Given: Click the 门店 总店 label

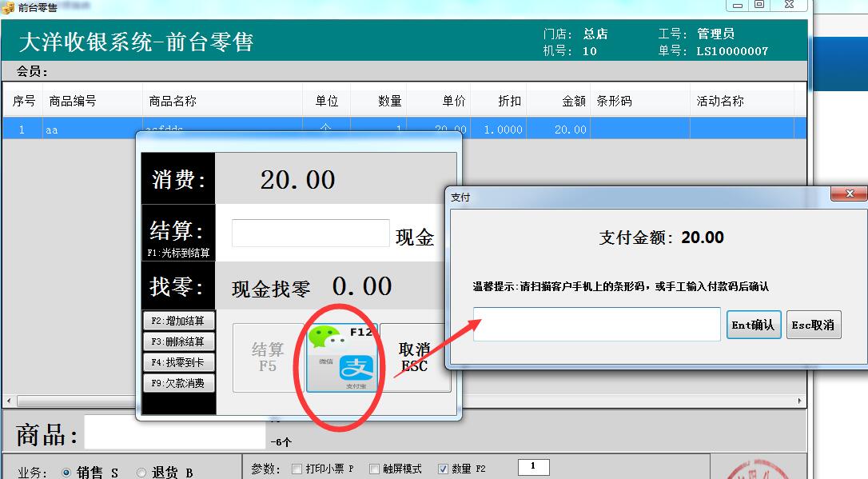Looking at the screenshot, I should 575,34.
